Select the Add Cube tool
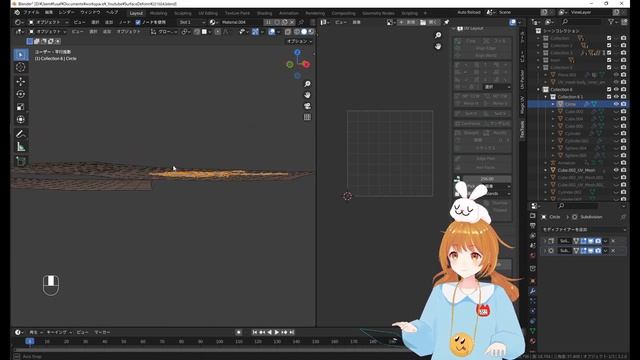The width and height of the screenshot is (640, 360). (x=21, y=161)
